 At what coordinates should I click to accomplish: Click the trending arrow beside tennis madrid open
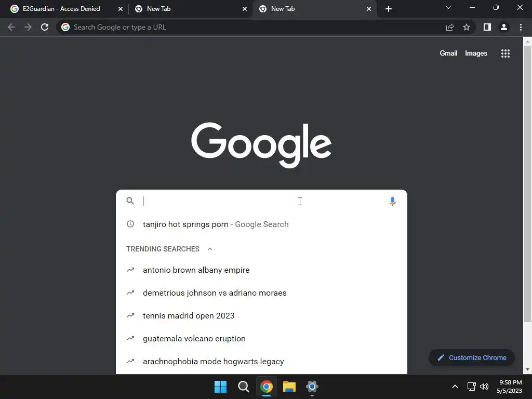tap(130, 315)
